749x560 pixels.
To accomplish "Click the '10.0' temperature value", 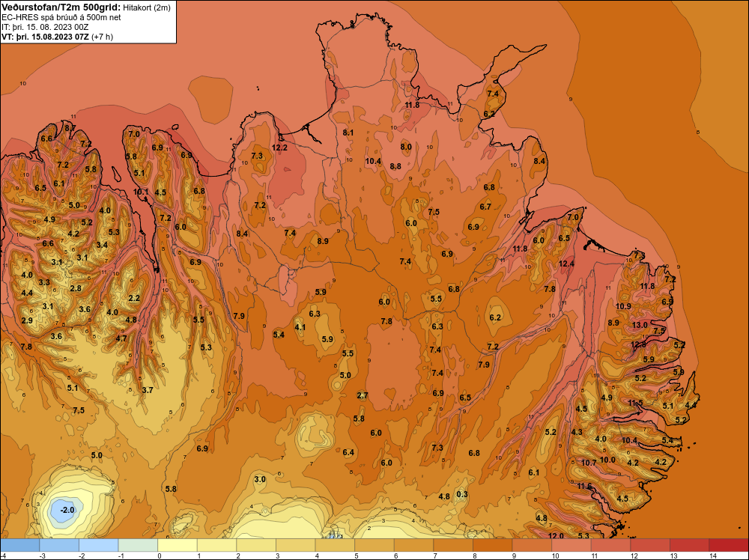I will click(x=607, y=460).
